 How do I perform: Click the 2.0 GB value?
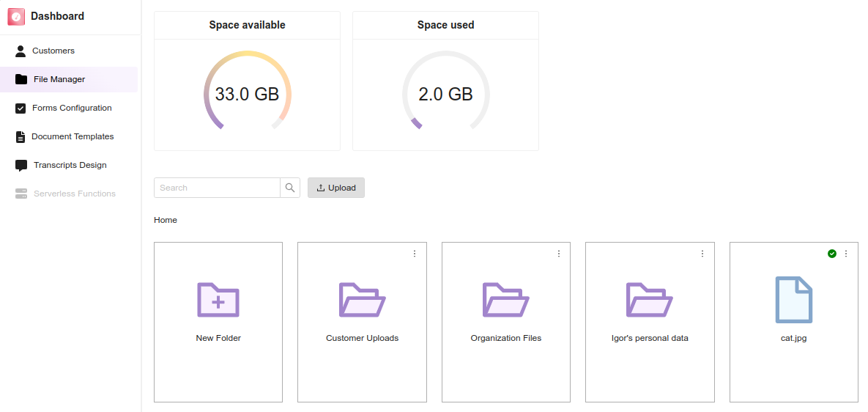(445, 94)
